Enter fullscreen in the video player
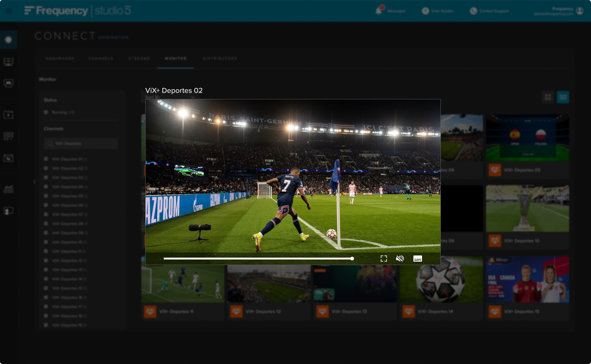Image resolution: width=591 pixels, height=364 pixels. [384, 259]
